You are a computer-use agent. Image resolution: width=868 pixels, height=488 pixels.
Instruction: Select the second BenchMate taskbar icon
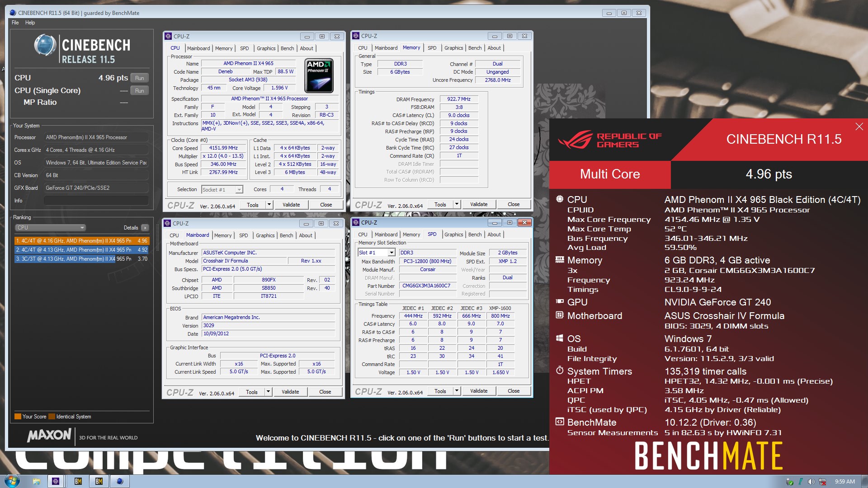pos(99,482)
